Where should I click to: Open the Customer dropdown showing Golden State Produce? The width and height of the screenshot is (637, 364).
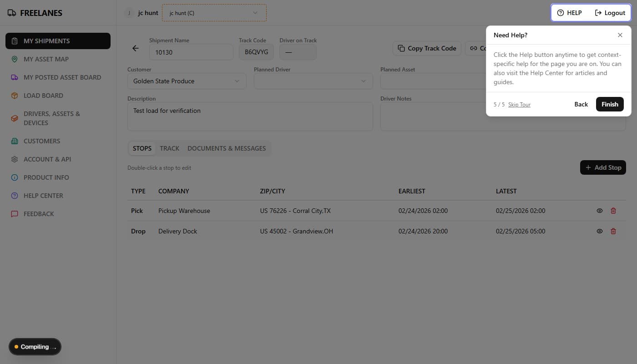point(187,81)
